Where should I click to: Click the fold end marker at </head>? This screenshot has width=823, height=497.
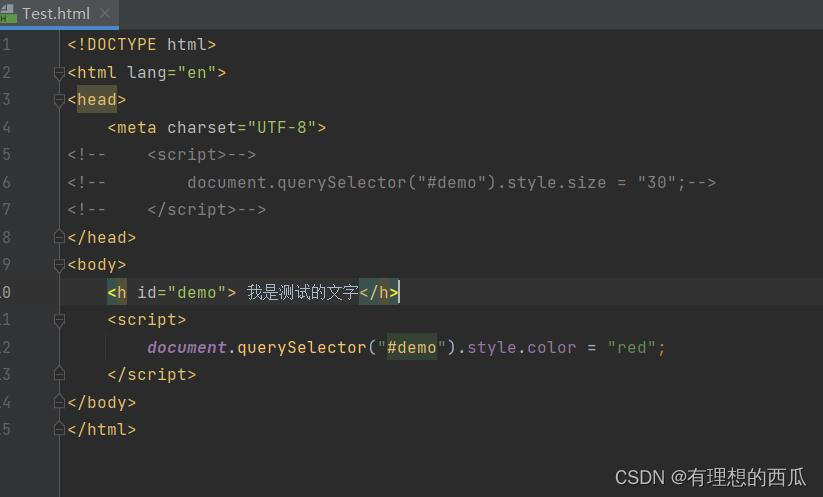point(59,238)
